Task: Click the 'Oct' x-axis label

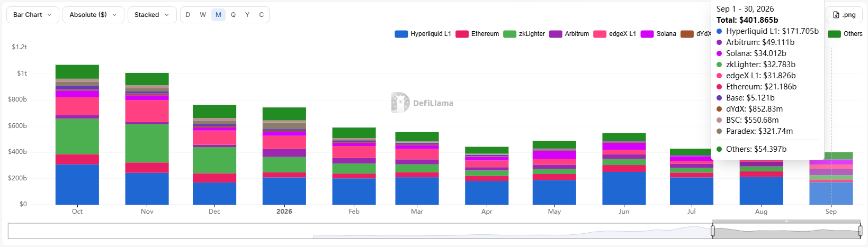Action: (x=77, y=212)
